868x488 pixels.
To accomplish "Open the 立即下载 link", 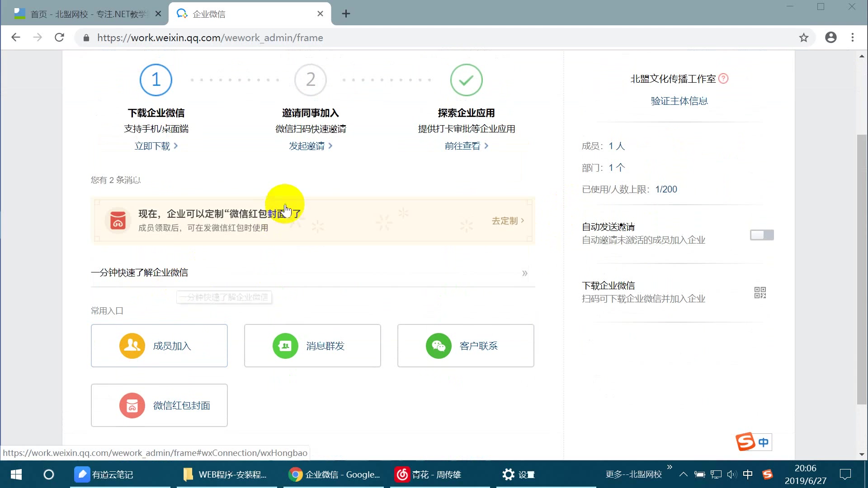I will click(x=156, y=146).
